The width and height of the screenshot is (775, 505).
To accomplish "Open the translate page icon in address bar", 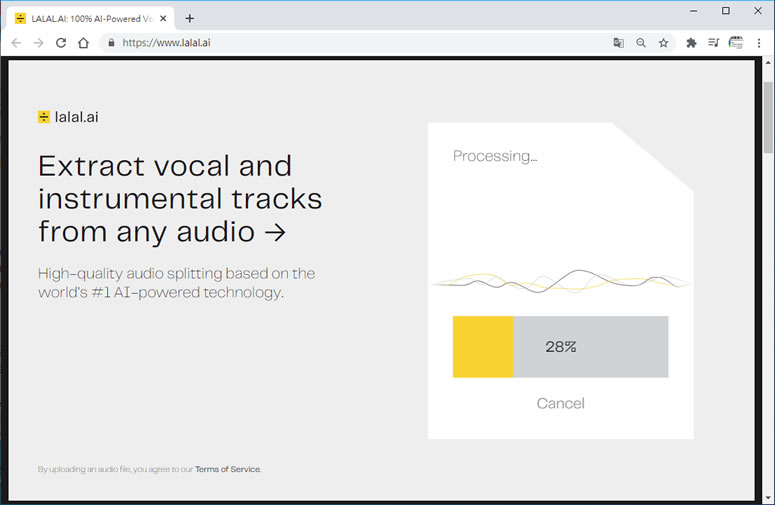I will click(x=618, y=43).
